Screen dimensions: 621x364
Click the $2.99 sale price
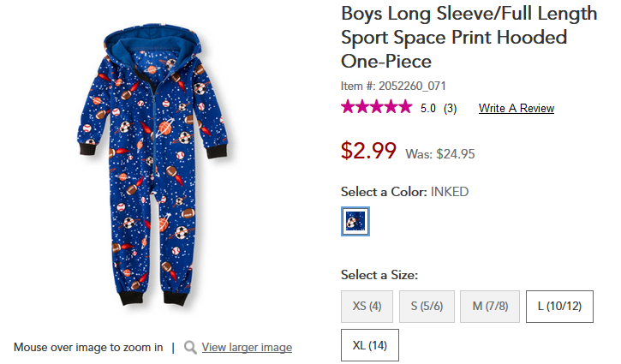click(368, 151)
